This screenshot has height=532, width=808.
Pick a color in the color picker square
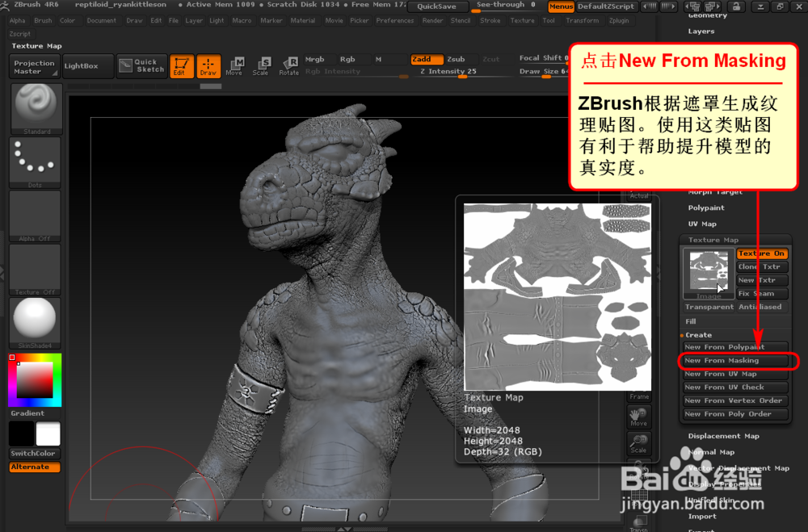(35, 380)
